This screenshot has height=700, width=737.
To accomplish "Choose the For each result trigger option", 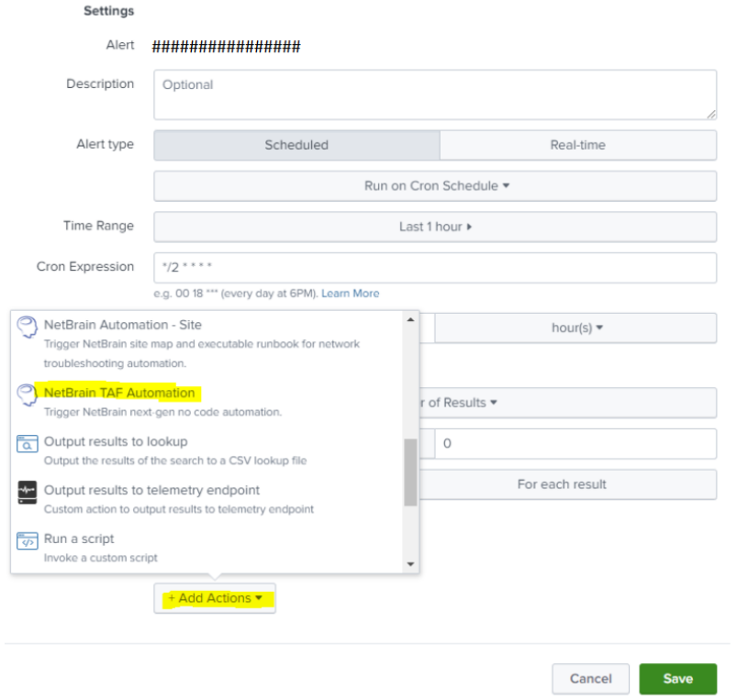I will tap(562, 484).
